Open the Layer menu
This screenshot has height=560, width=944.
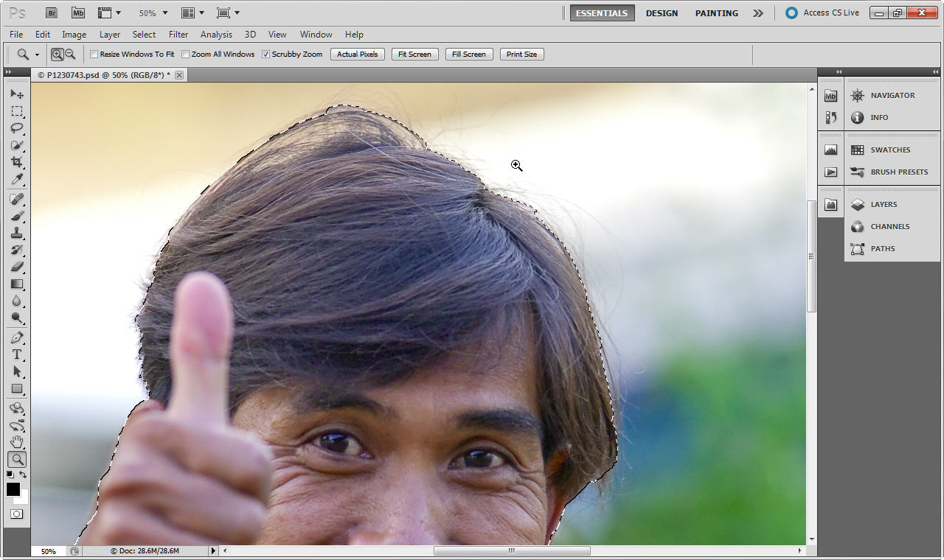pyautogui.click(x=110, y=34)
